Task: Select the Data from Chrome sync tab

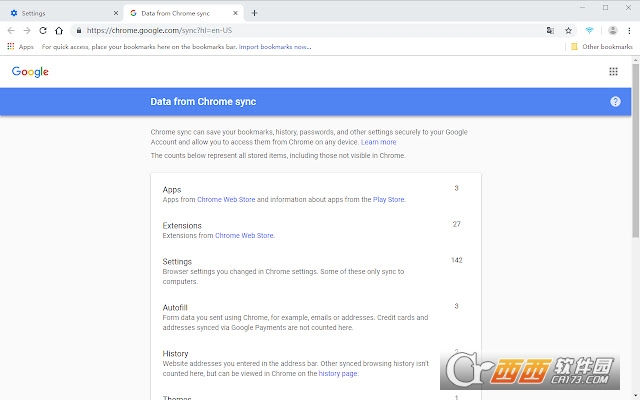Action: click(x=183, y=13)
